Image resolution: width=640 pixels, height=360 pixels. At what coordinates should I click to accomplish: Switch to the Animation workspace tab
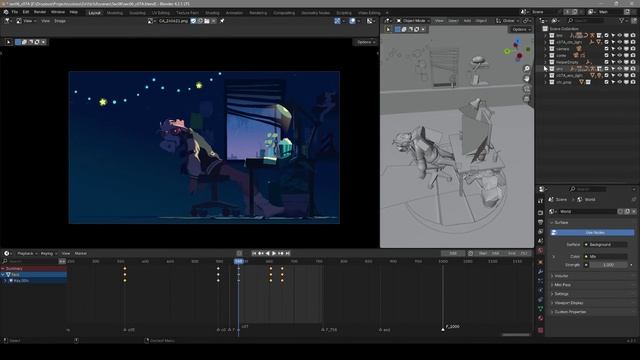click(234, 13)
